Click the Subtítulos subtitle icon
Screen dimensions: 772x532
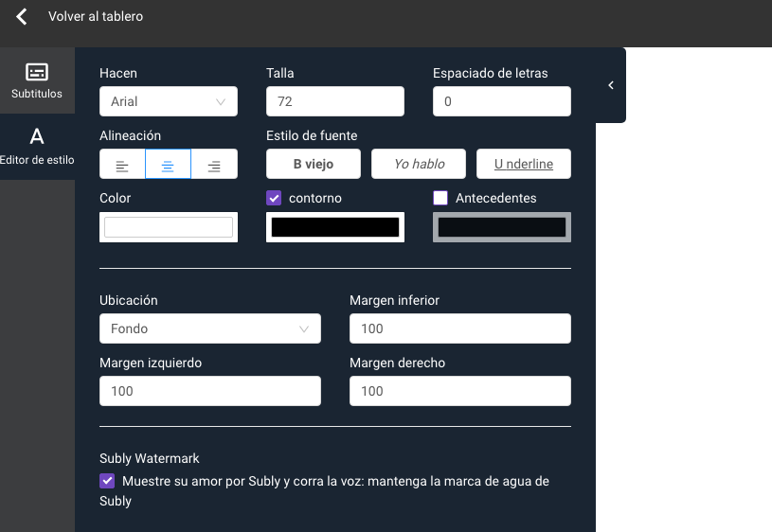click(x=37, y=73)
